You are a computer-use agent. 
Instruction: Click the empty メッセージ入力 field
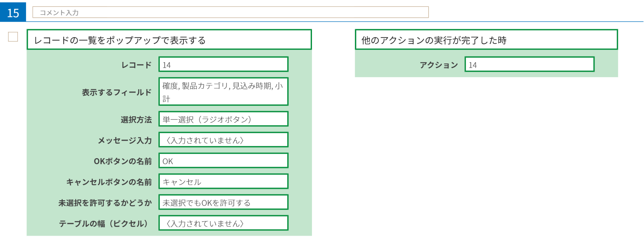(224, 140)
